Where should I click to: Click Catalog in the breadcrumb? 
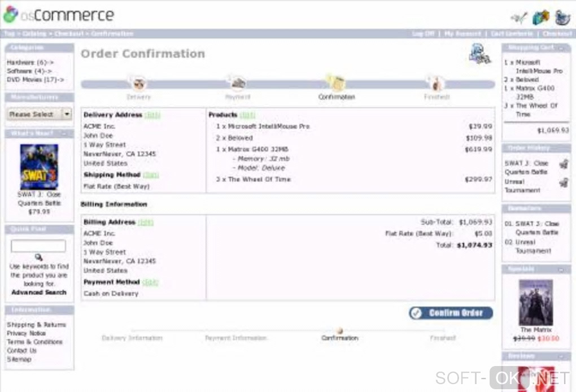point(34,34)
